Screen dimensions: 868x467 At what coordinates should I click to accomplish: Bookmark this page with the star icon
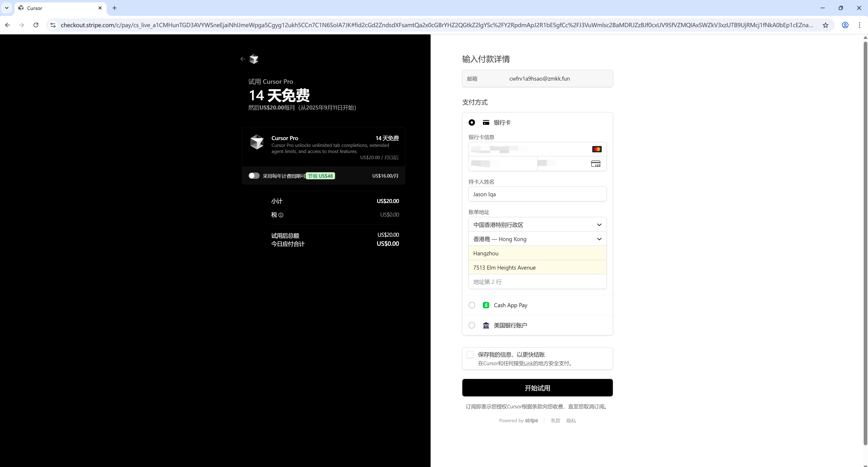tap(825, 25)
